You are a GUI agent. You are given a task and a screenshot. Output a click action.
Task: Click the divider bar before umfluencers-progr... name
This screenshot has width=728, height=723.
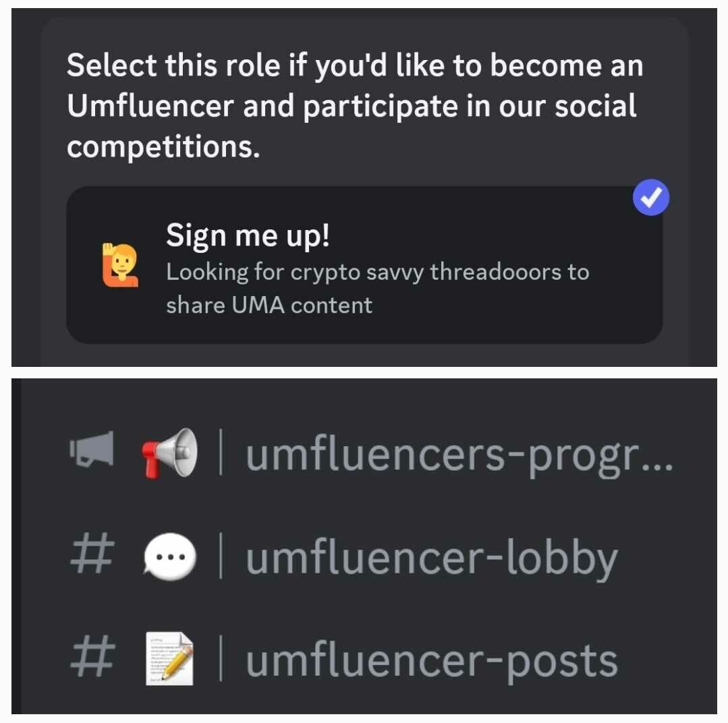[221, 452]
